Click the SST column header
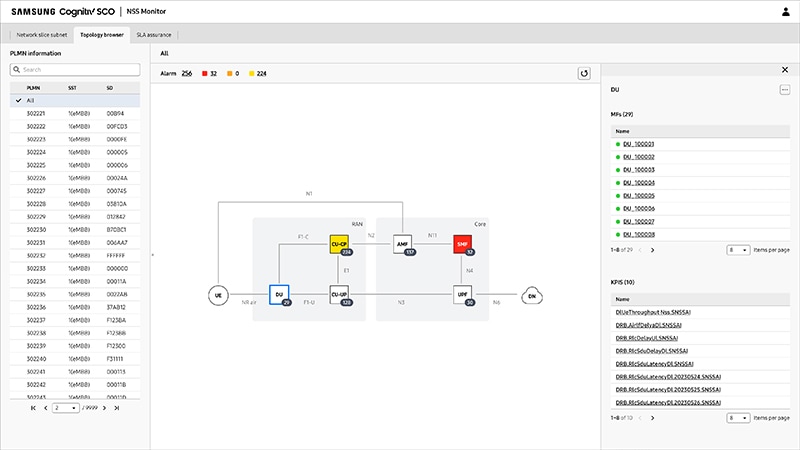This screenshot has width=800, height=450. (x=72, y=88)
